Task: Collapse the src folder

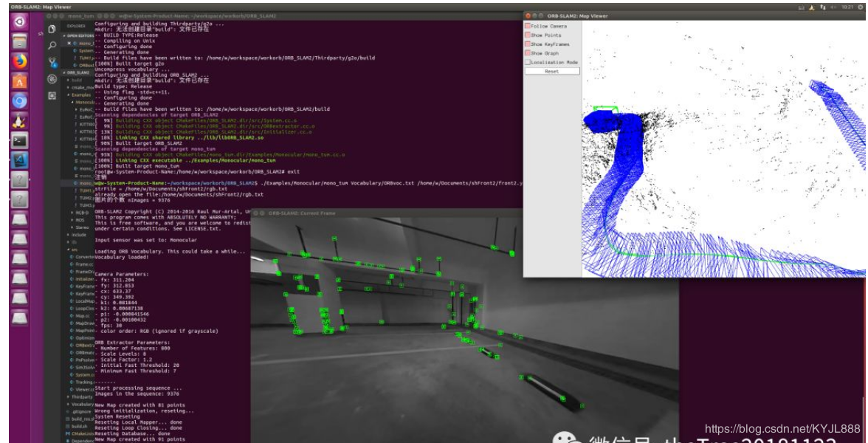Action: (x=73, y=250)
